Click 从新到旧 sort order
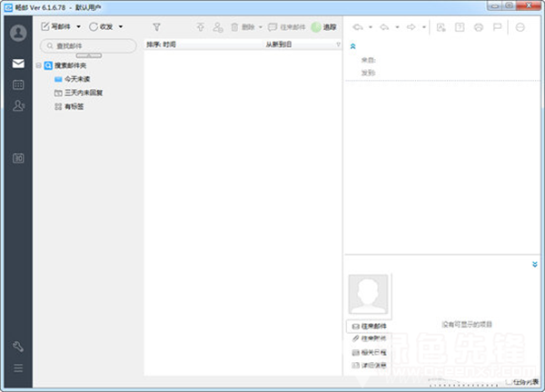The image size is (545, 392). point(279,44)
